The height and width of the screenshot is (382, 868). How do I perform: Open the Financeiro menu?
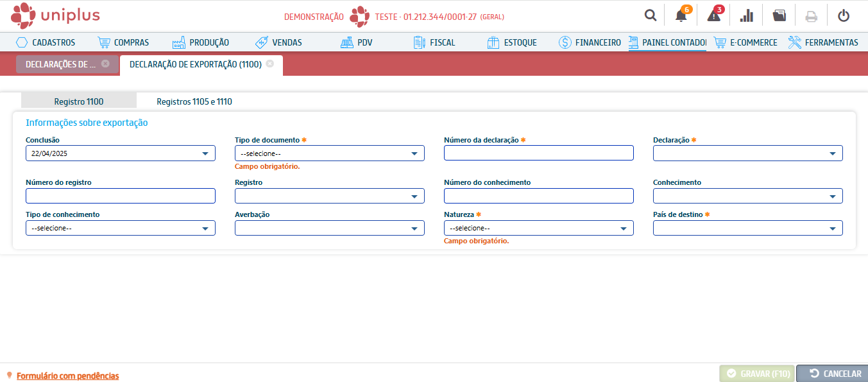point(590,42)
